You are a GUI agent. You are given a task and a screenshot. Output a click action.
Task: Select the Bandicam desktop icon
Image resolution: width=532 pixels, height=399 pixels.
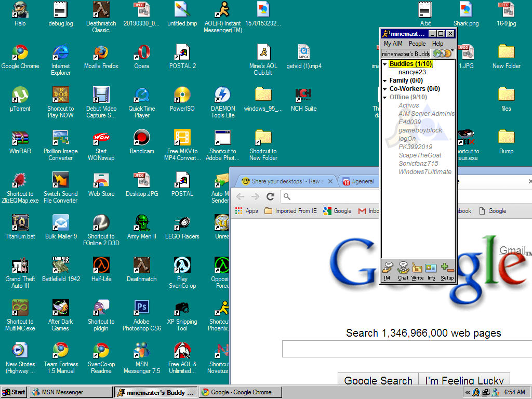(x=142, y=142)
